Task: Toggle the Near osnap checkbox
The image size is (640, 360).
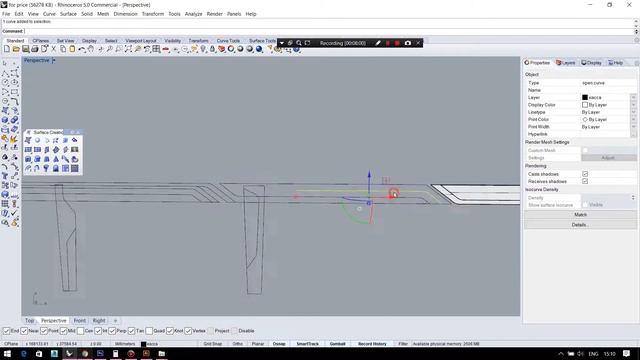Action: pos(24,331)
